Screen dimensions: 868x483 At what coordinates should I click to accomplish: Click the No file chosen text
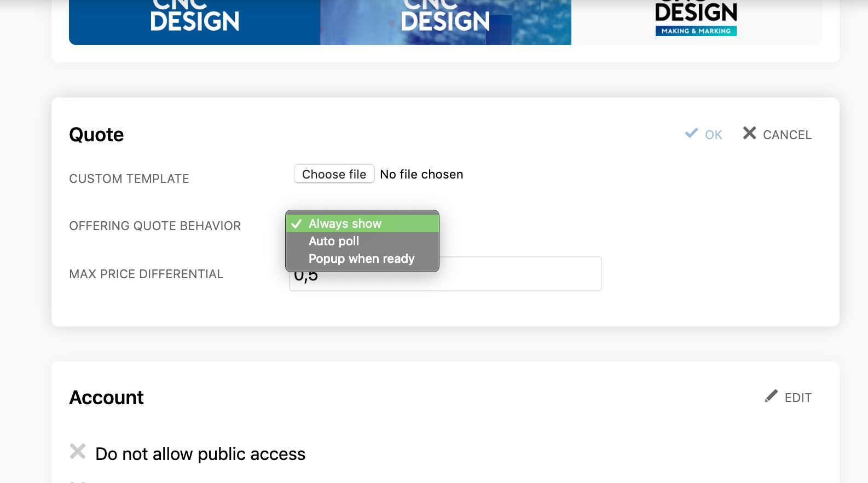tap(421, 174)
